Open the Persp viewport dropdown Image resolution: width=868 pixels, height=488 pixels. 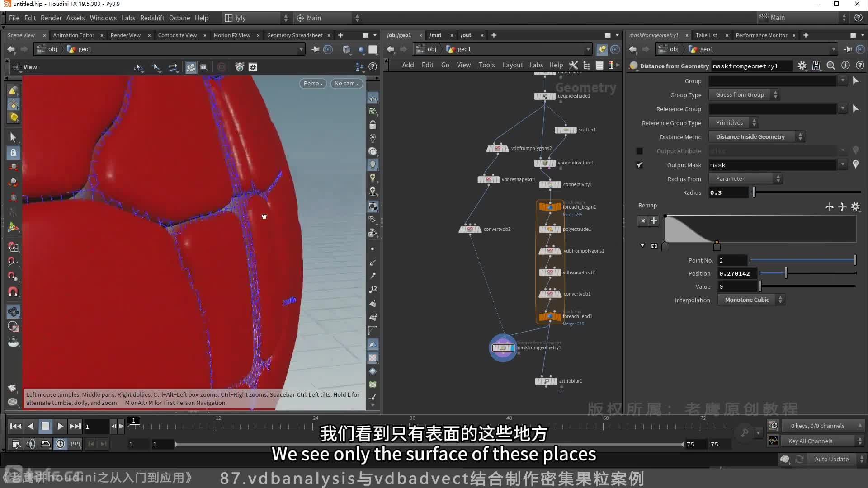pos(313,84)
